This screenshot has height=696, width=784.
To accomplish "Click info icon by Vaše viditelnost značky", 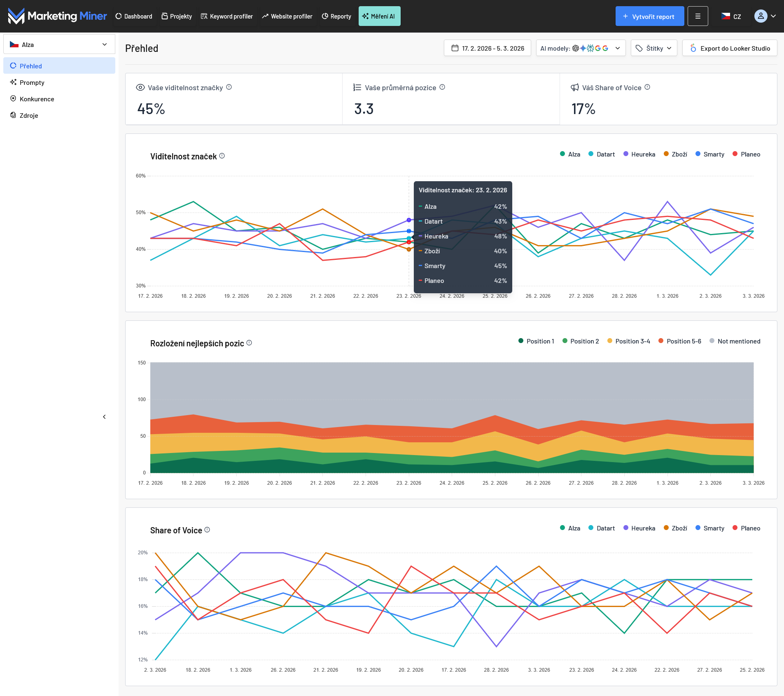I will pos(229,87).
